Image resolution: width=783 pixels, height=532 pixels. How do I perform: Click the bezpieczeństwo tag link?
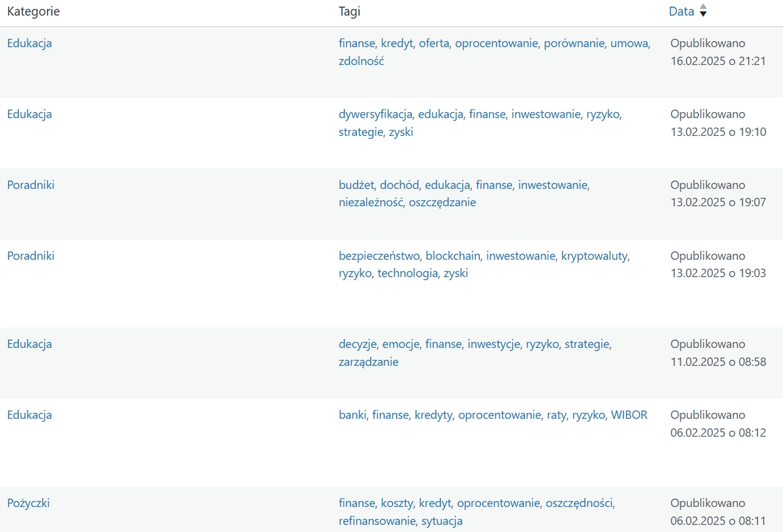[x=379, y=256]
